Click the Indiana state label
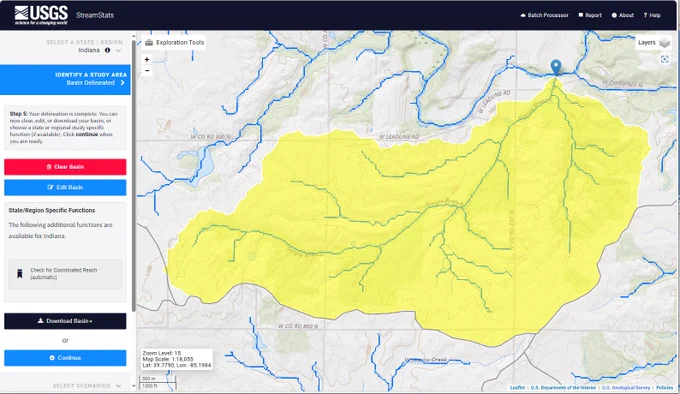This screenshot has width=680, height=394. click(x=89, y=50)
